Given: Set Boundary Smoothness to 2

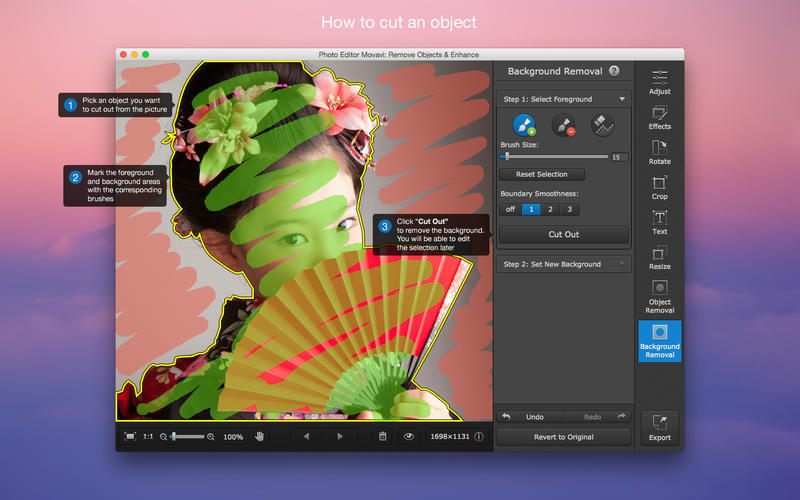Looking at the screenshot, I should (550, 209).
